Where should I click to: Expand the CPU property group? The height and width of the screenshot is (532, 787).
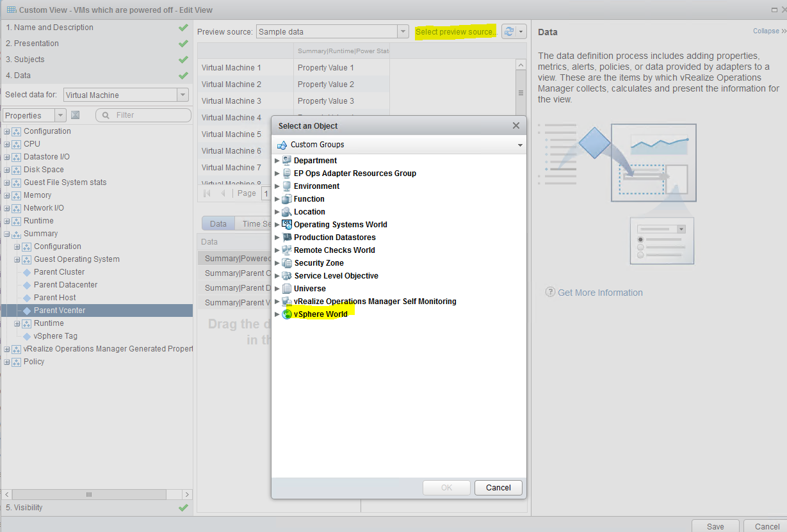pos(7,144)
